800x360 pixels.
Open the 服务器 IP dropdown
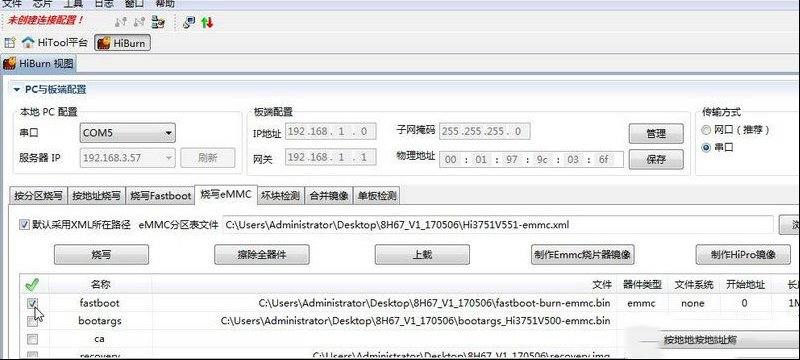[128, 158]
